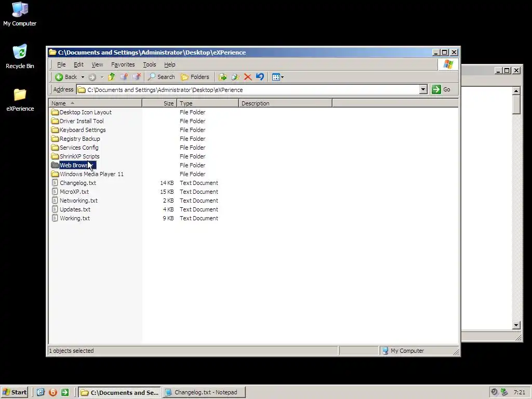
Task: Click the C:\Documents and Se... taskbar button
Action: pos(120,392)
